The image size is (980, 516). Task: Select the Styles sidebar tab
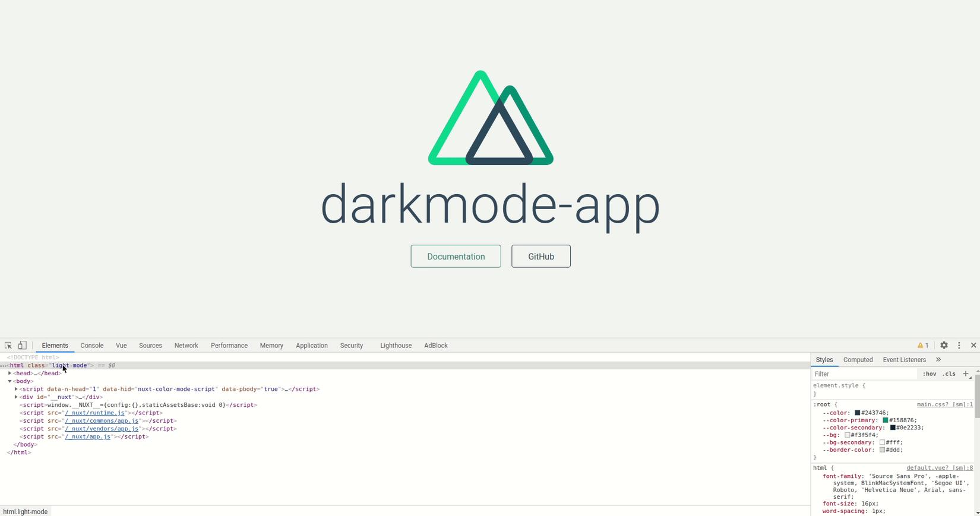coord(824,360)
